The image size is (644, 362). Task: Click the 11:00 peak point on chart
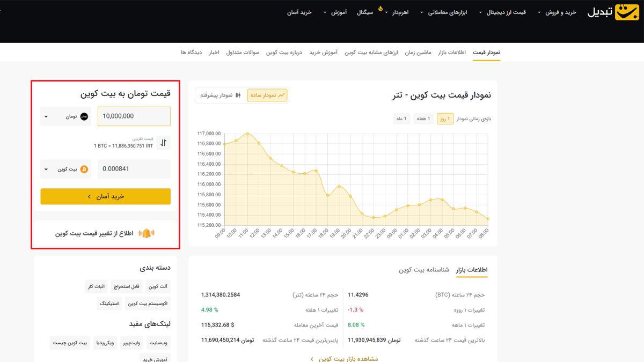click(x=247, y=134)
